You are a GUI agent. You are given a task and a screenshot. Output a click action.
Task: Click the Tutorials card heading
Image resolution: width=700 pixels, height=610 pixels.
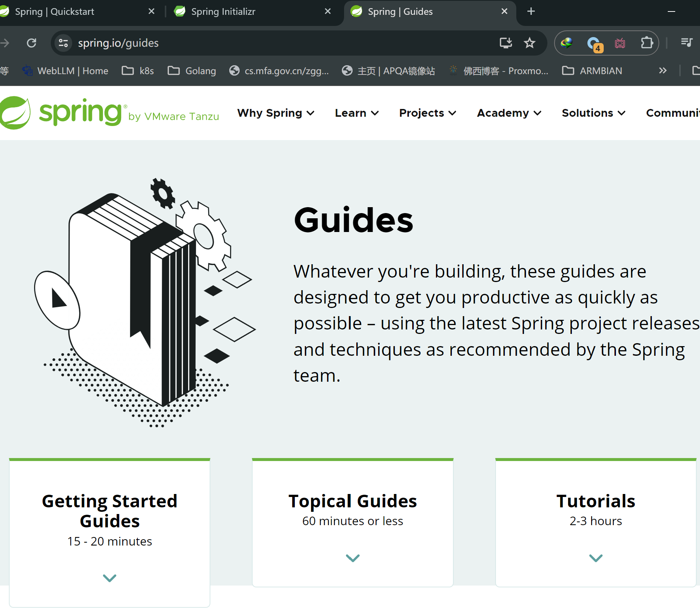click(x=596, y=501)
